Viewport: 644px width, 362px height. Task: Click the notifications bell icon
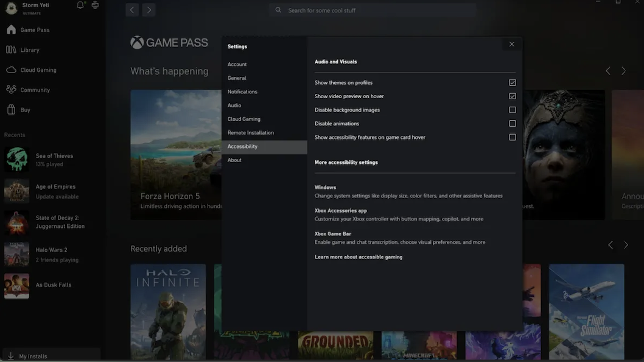(x=80, y=5)
